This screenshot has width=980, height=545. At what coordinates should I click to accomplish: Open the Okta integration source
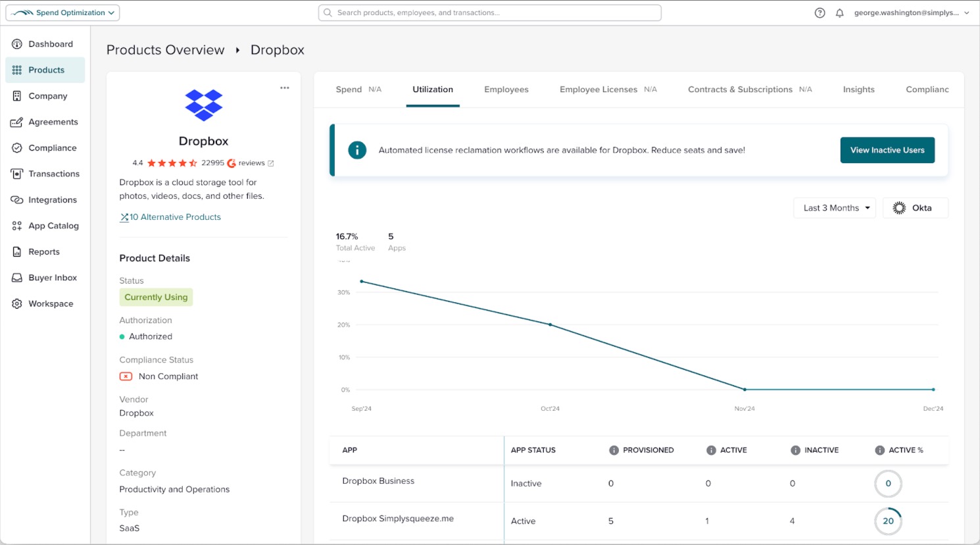(915, 207)
